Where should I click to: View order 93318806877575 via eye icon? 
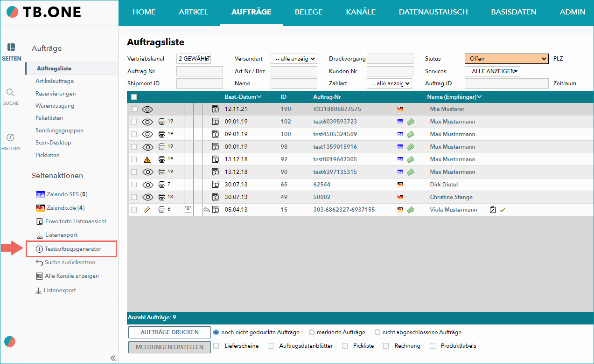(x=147, y=109)
